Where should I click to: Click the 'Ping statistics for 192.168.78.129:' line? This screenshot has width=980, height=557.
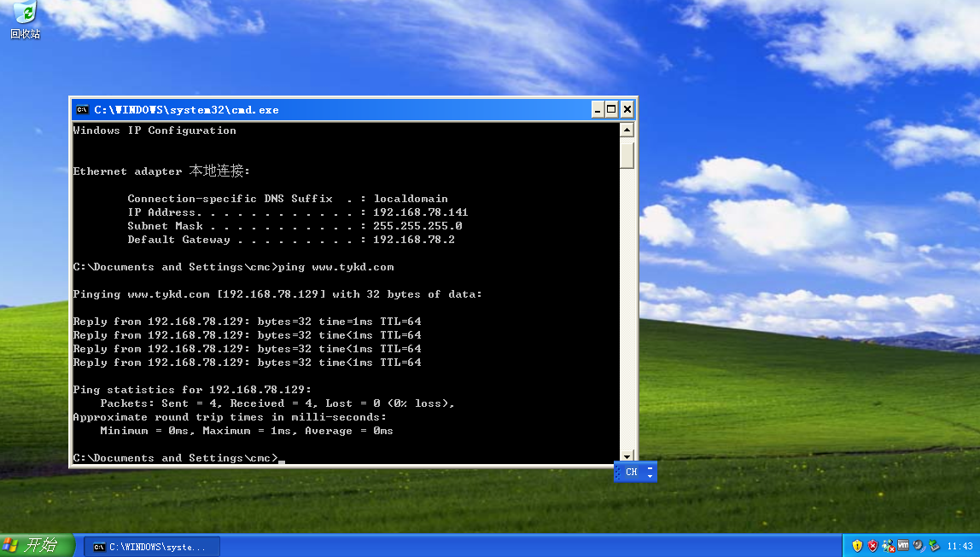point(192,390)
